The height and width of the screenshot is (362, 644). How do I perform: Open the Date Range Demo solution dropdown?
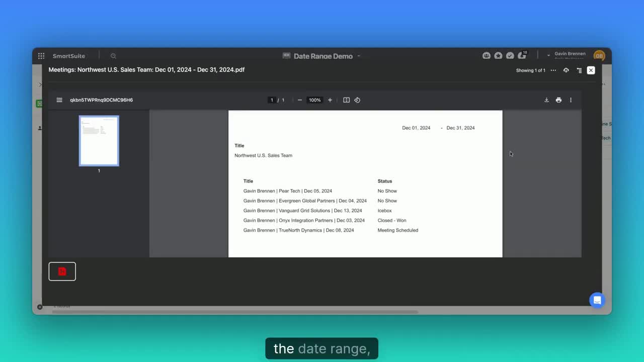click(359, 56)
